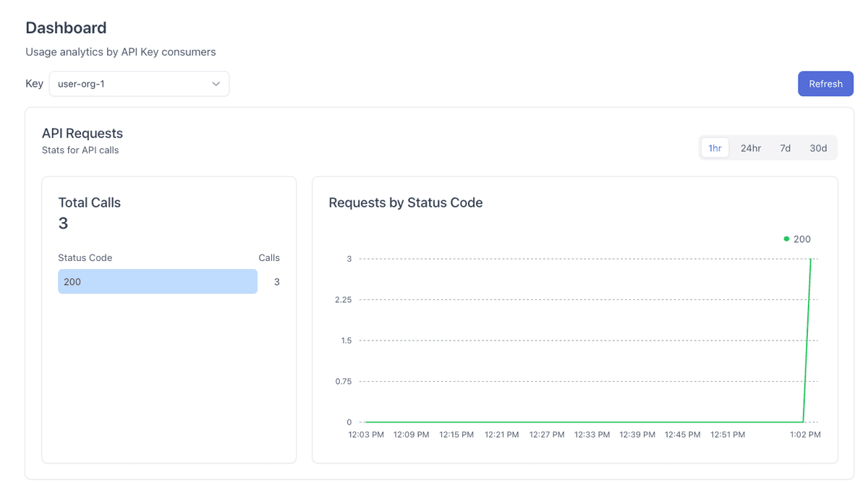
Task: Click the 12:15 PM axis label
Action: [456, 435]
